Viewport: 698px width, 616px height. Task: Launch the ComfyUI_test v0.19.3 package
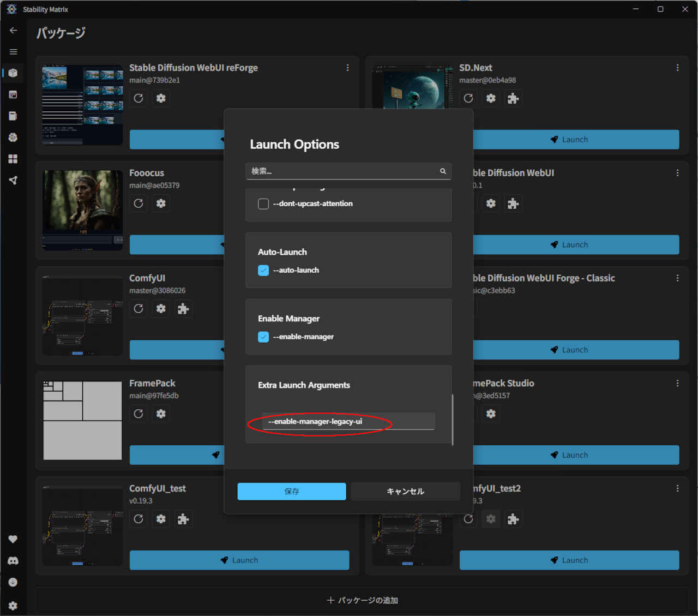239,560
